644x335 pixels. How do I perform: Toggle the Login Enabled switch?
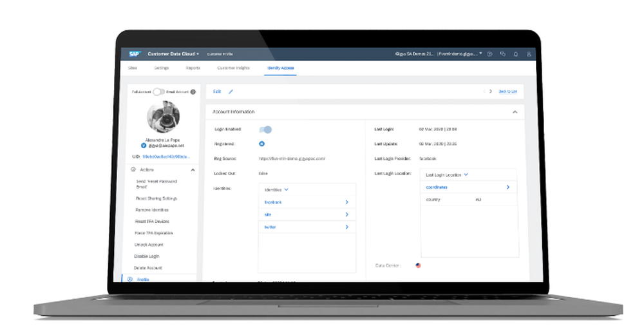tap(265, 129)
